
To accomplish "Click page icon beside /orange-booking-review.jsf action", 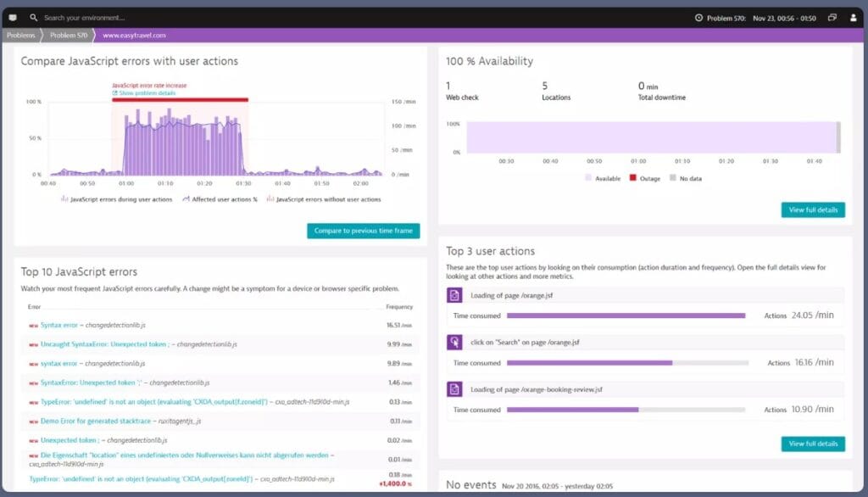I will click(x=453, y=389).
